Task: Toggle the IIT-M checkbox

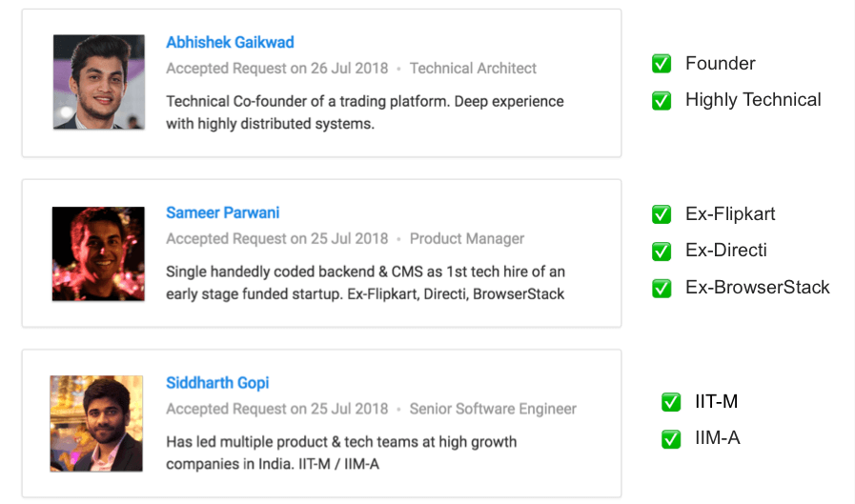Action: point(671,402)
